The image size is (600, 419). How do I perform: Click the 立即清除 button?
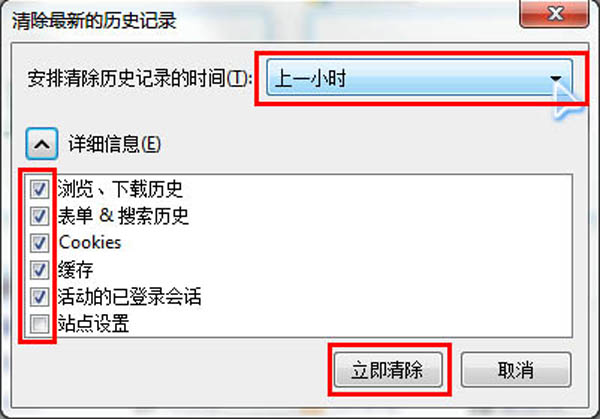pyautogui.click(x=388, y=370)
